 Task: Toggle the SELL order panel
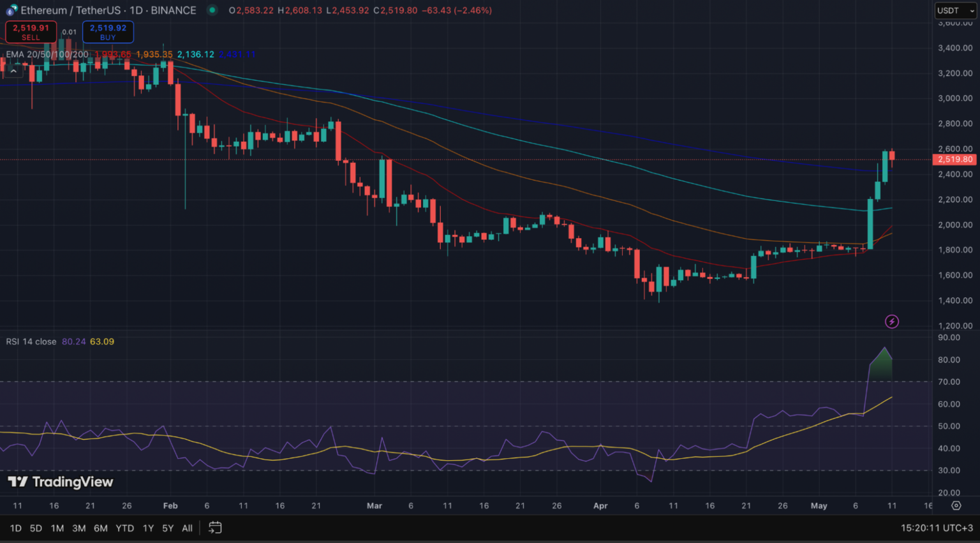(31, 31)
